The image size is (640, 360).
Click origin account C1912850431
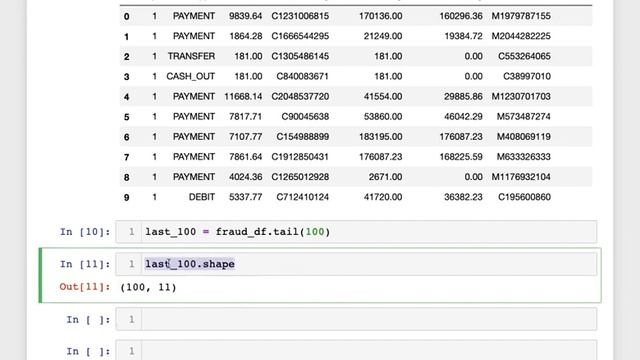[x=300, y=157]
